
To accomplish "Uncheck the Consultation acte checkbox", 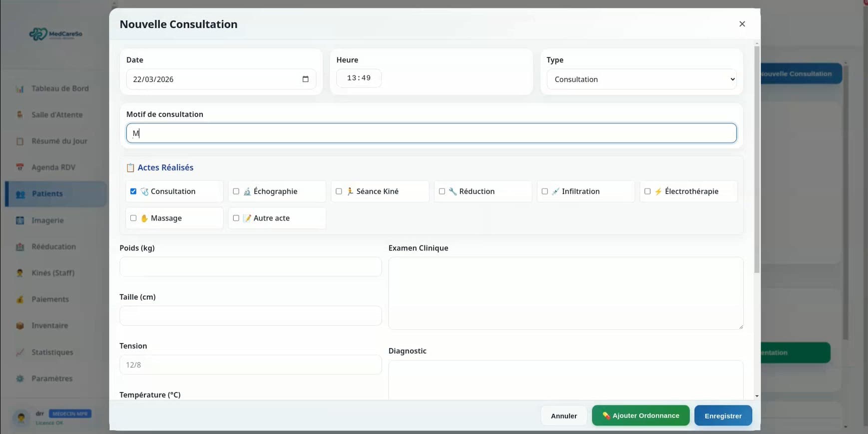I will [133, 191].
